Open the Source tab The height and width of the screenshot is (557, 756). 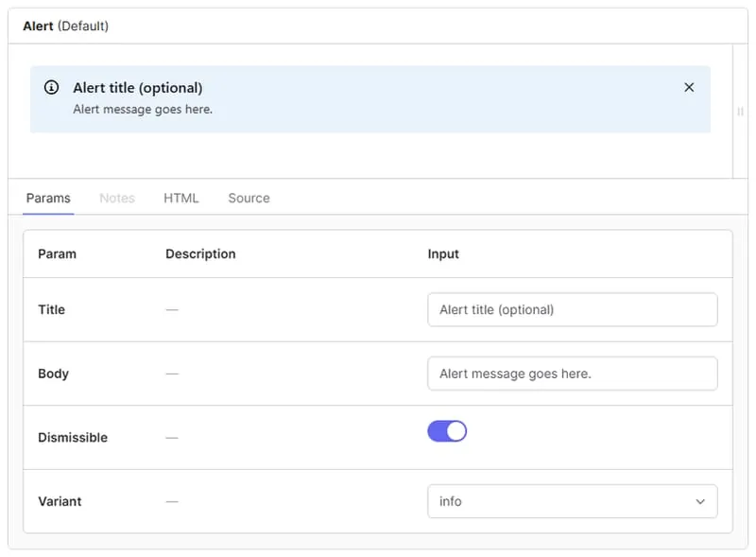(x=249, y=198)
